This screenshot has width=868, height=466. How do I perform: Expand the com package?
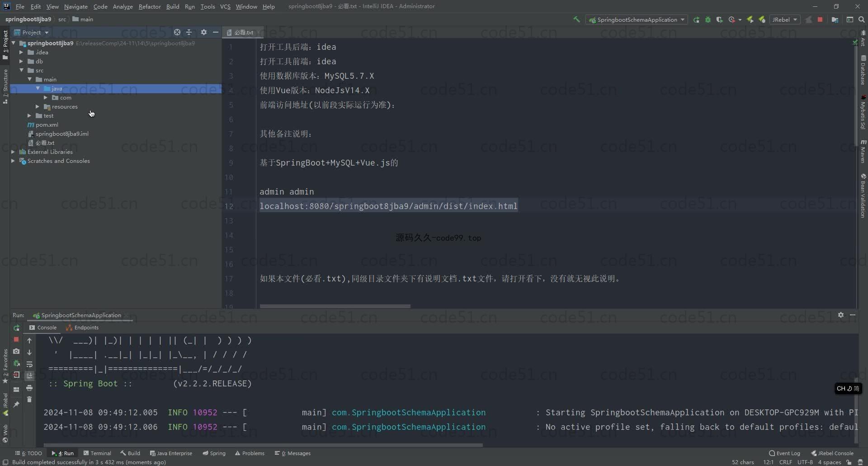[46, 97]
